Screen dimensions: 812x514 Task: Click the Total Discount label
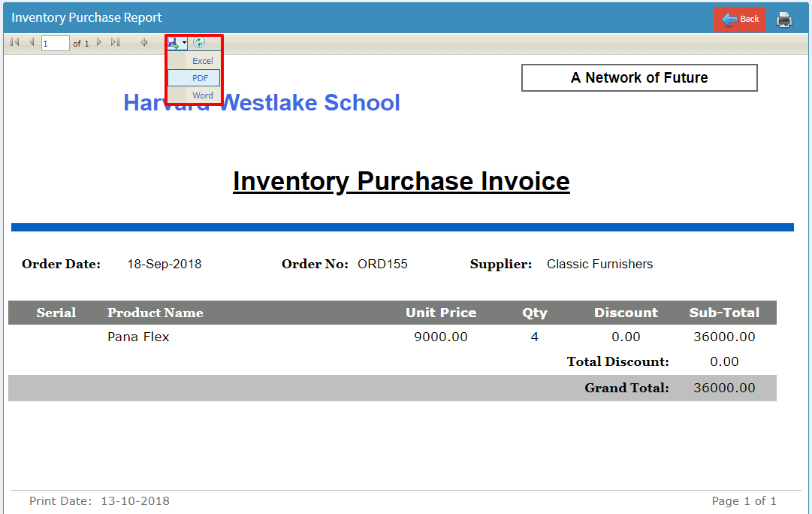(617, 361)
